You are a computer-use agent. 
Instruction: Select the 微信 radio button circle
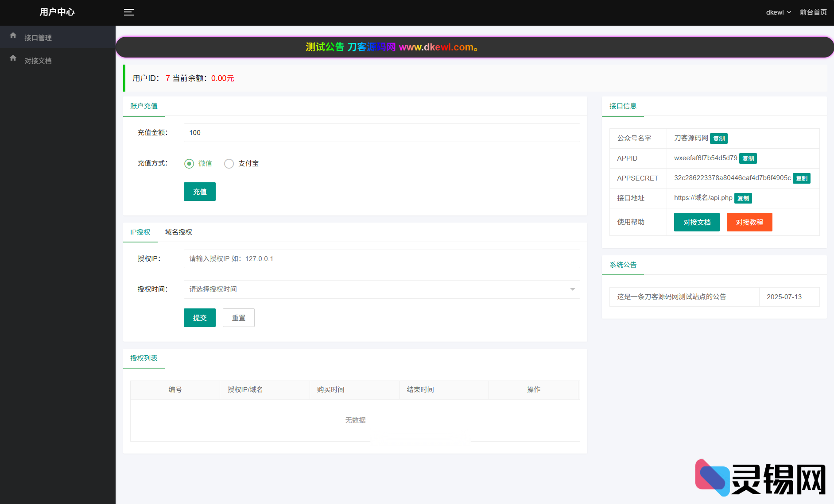[x=190, y=163]
